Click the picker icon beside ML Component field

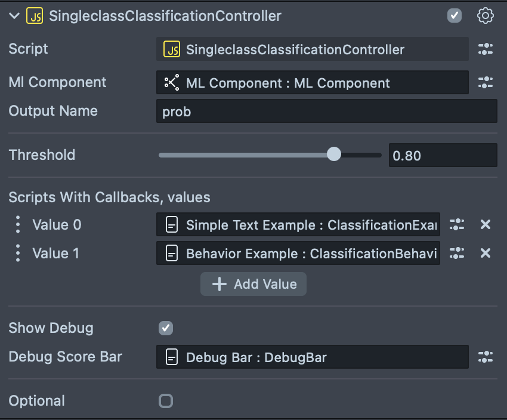(x=486, y=83)
